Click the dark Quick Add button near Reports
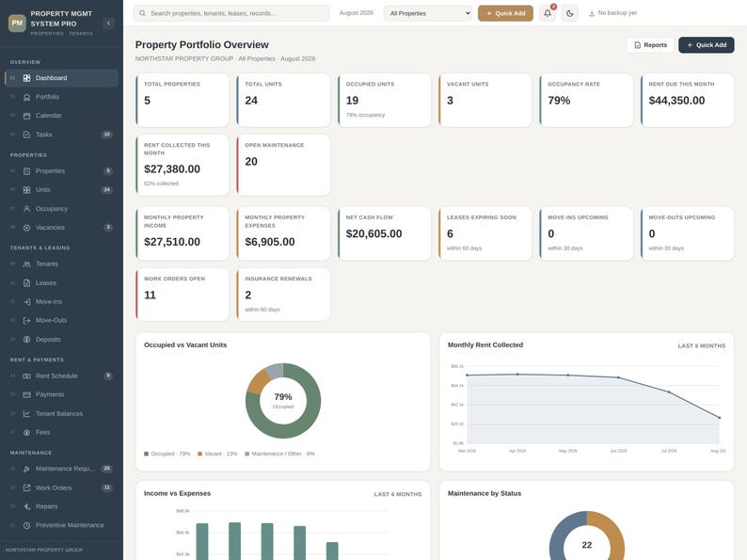747x560 pixels. 706,45
